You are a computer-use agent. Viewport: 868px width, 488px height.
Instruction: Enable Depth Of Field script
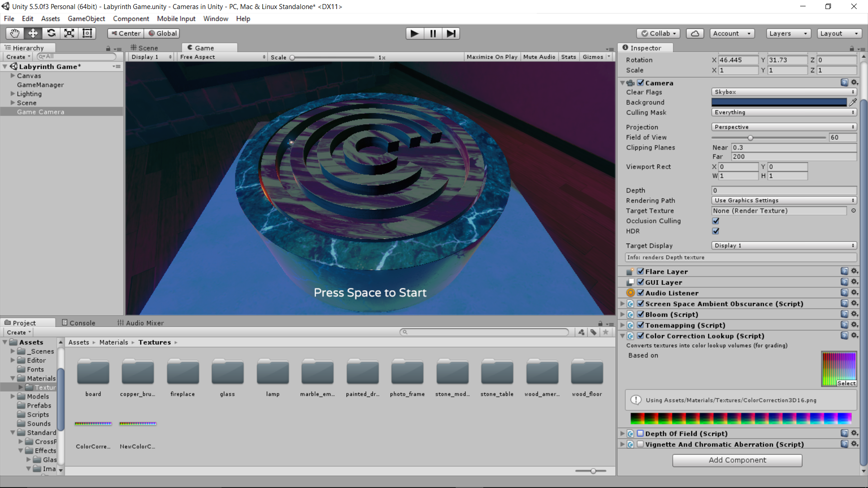point(641,433)
